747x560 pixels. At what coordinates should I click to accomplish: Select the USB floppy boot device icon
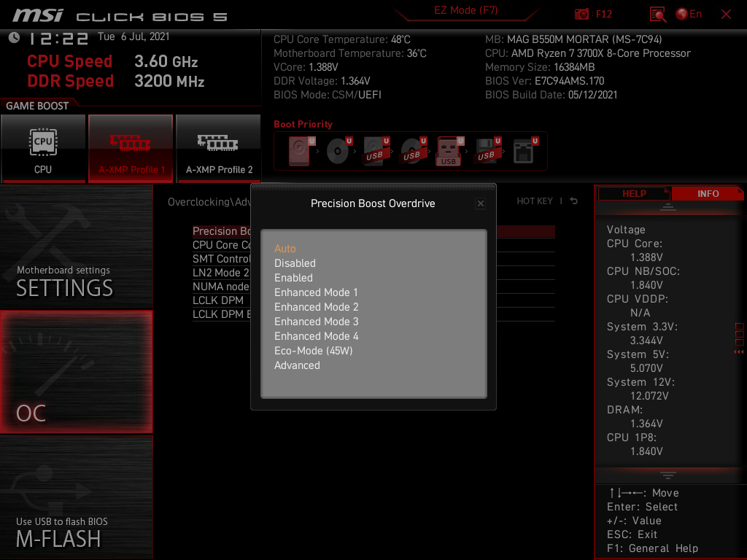tap(487, 151)
